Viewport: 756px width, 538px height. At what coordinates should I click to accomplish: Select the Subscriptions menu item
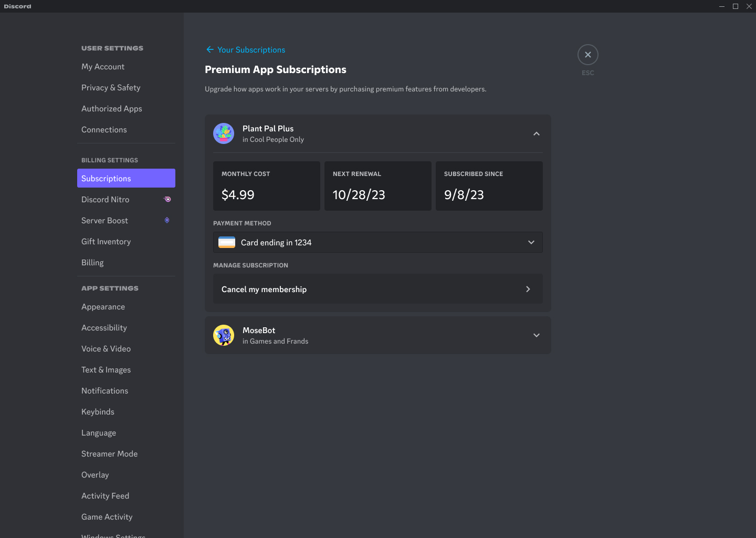[x=106, y=178]
